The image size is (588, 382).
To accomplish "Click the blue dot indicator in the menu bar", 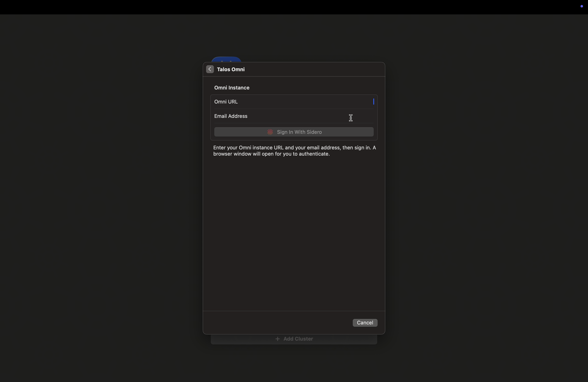I will (x=582, y=6).
